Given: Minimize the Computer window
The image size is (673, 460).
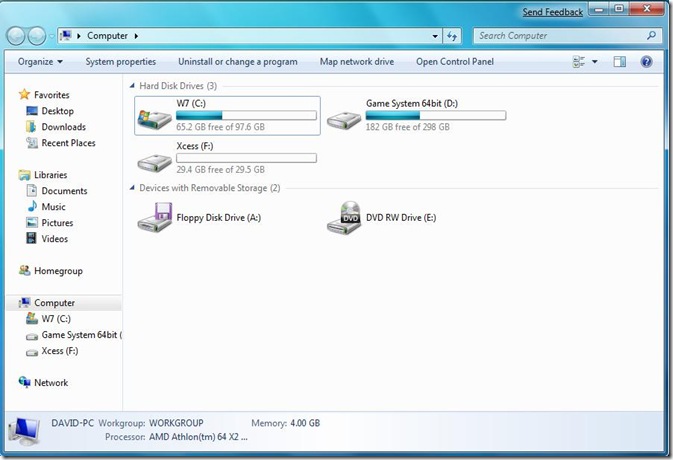Looking at the screenshot, I should click(599, 9).
